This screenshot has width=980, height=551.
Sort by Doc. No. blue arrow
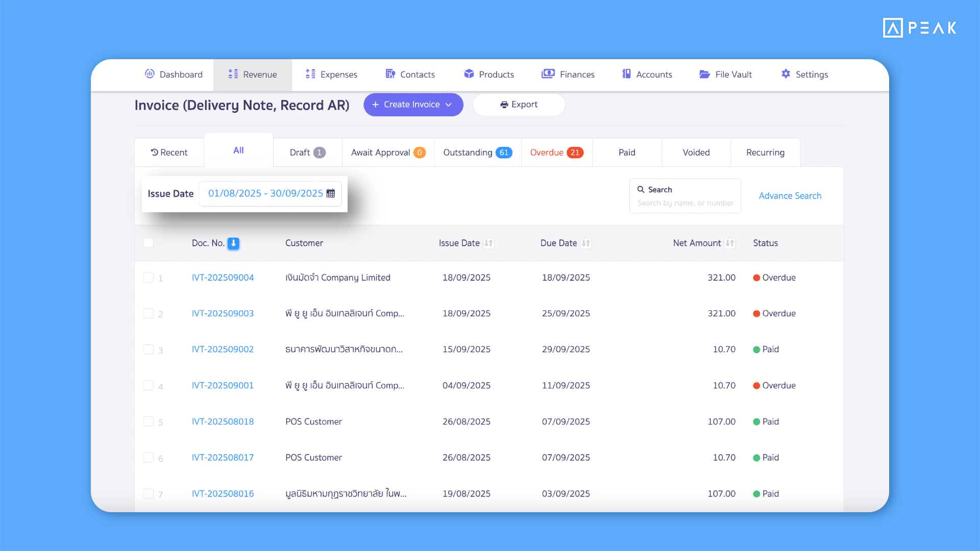(x=233, y=243)
